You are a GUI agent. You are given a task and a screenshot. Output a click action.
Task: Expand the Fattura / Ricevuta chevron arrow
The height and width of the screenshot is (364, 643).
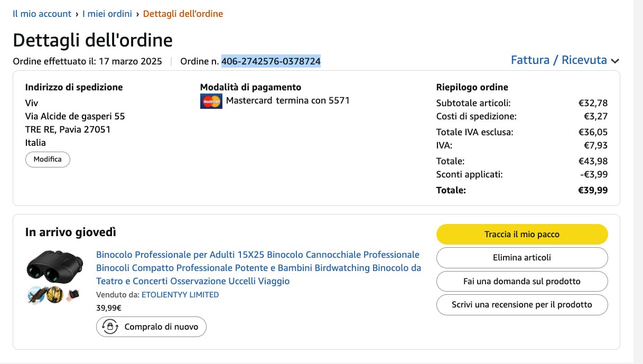(x=614, y=61)
